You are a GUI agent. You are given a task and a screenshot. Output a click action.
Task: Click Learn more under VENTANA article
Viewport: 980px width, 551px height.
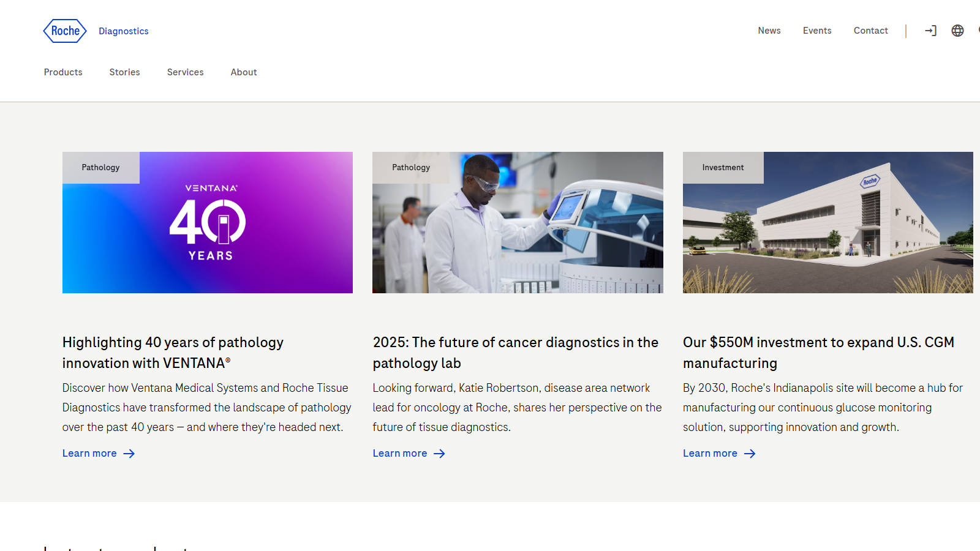(89, 453)
